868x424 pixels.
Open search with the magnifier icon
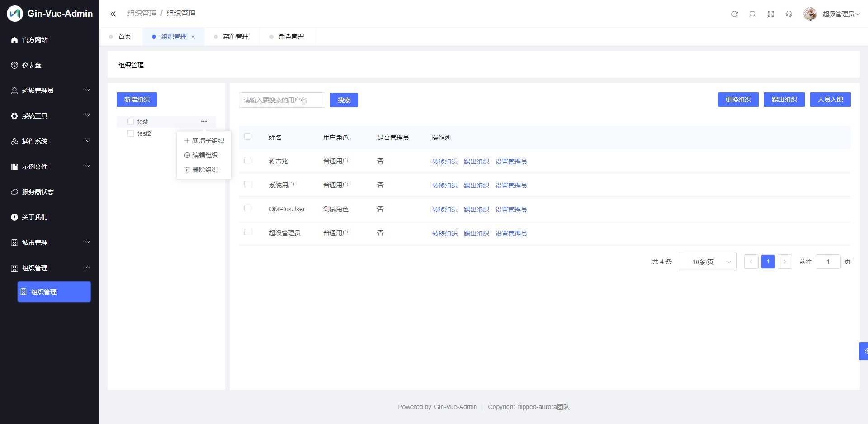coord(753,14)
